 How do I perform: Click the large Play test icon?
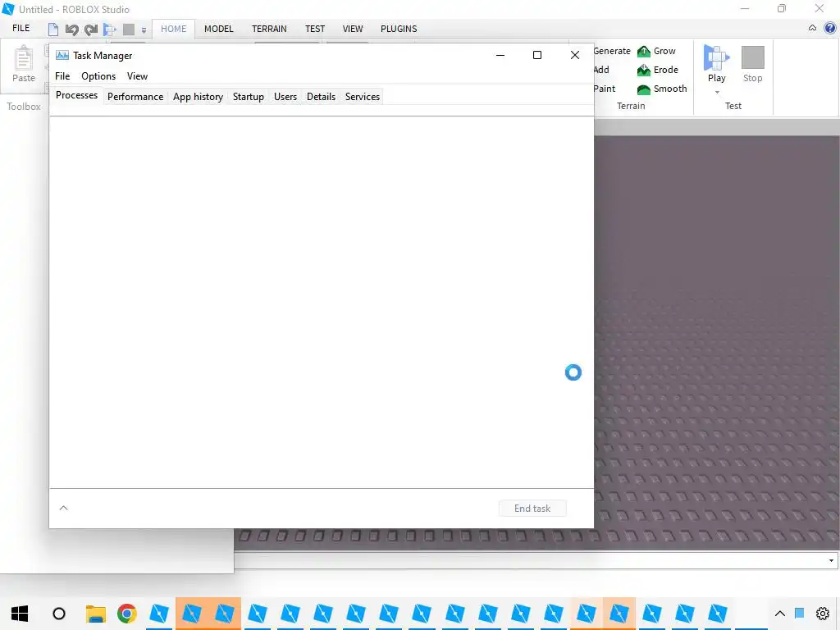[716, 57]
